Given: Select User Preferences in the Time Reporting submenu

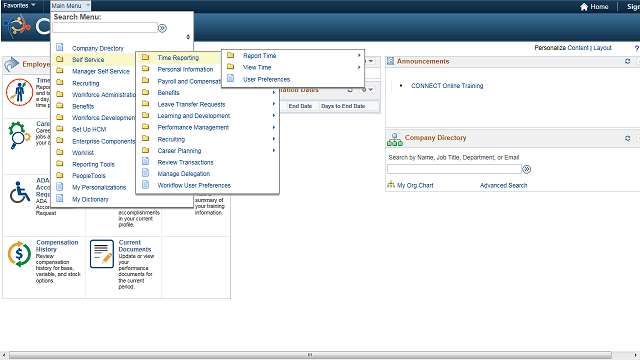Looking at the screenshot, I should click(x=267, y=79).
